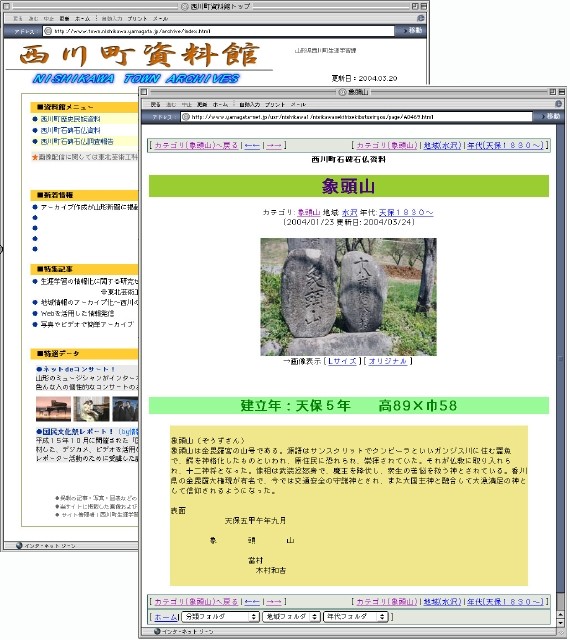Screen dimensions: 570x640
Task: Click the 移動 go button in front window
Action: tap(550, 117)
